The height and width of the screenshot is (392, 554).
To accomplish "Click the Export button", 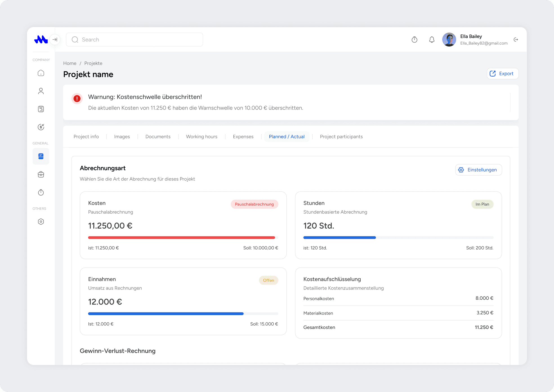I will 502,74.
